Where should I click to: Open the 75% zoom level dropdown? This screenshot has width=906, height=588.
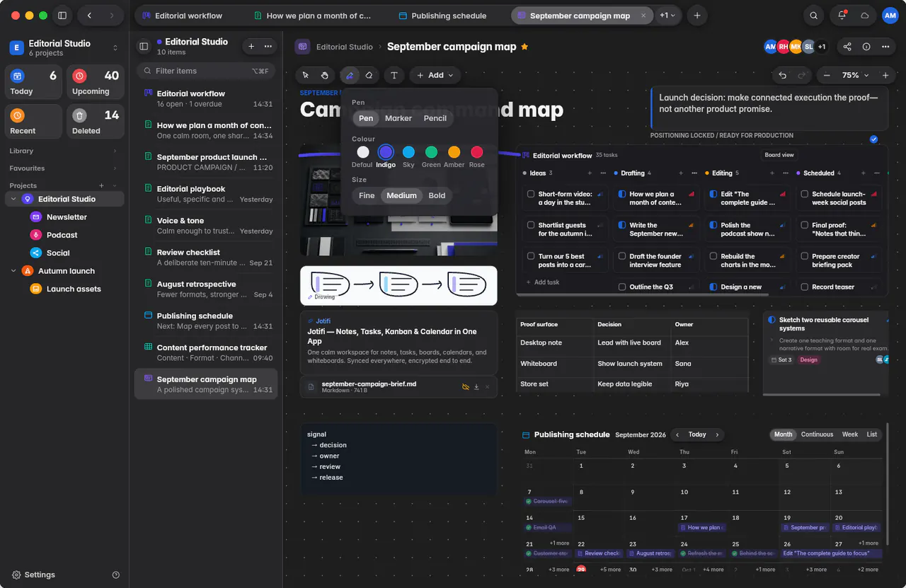[x=855, y=75]
